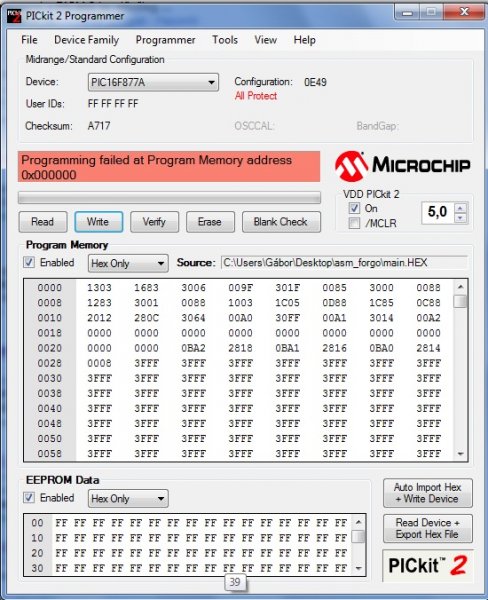488x600 pixels.
Task: Select program memory cell 1303
Action: pos(100,288)
